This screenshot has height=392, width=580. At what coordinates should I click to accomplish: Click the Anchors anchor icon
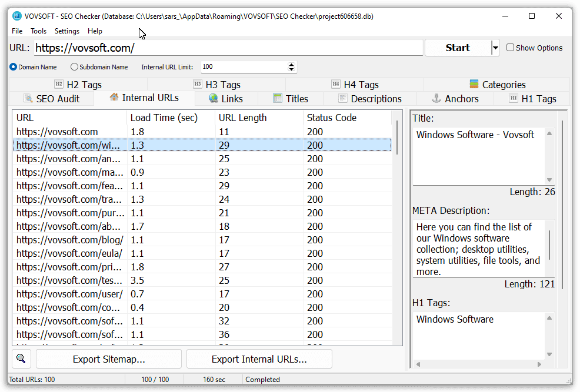click(436, 98)
